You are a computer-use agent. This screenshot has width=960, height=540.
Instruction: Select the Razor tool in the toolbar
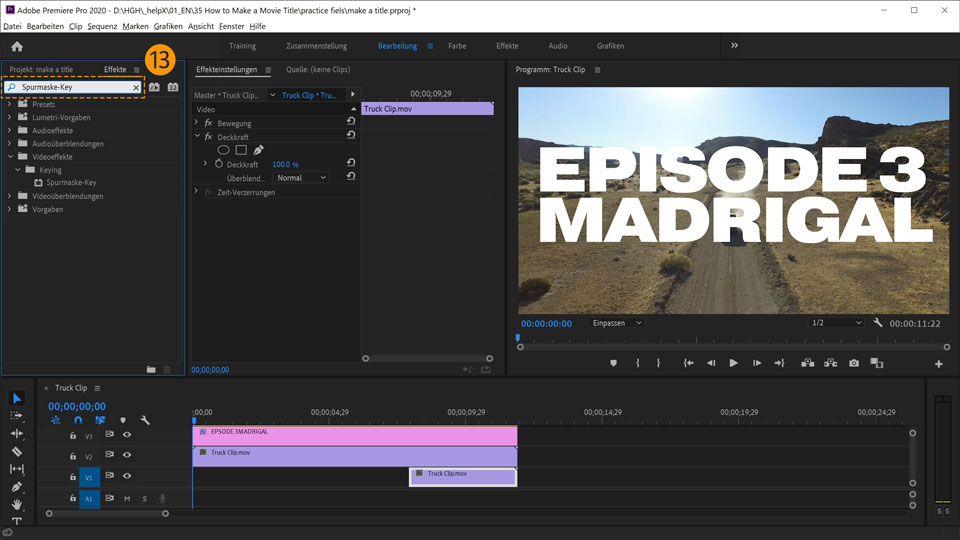(17, 451)
